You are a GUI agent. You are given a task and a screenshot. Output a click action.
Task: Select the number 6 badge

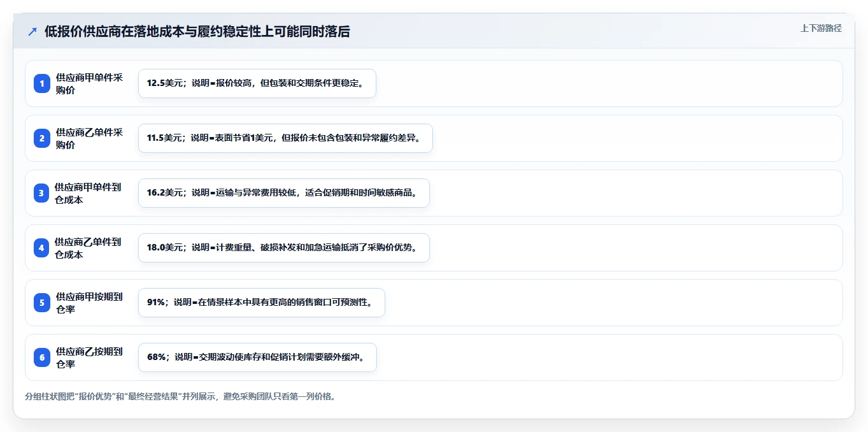42,357
